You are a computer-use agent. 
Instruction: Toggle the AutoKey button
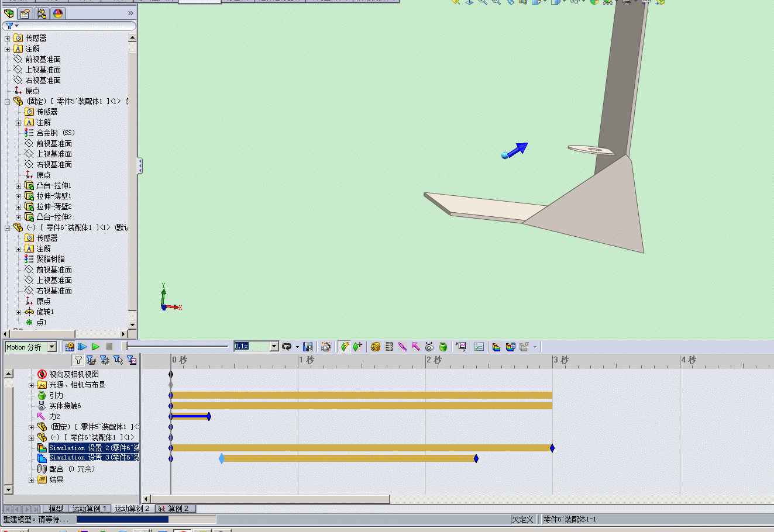(345, 347)
